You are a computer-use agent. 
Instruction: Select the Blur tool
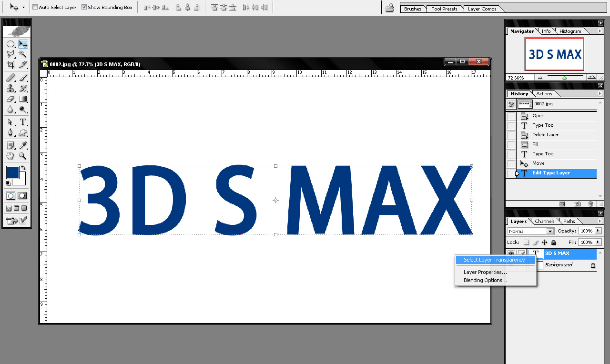[10, 109]
